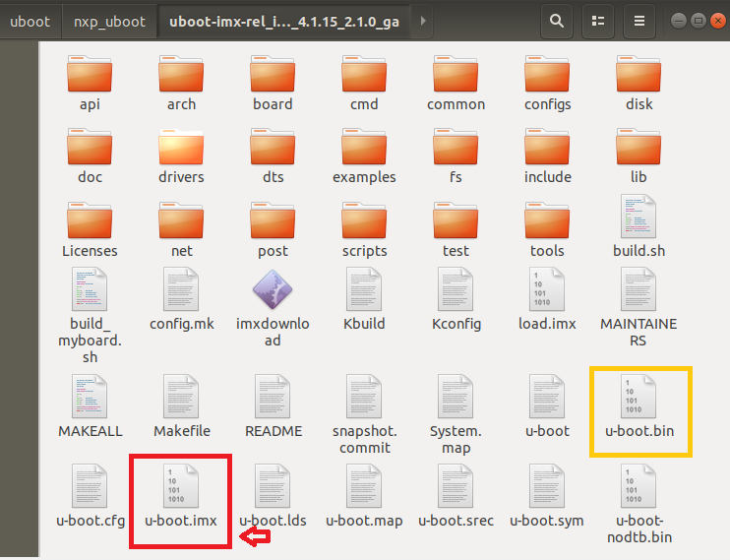Viewport: 730px width, 560px height.
Task: Expand the path bar forward arrow
Action: (423, 21)
